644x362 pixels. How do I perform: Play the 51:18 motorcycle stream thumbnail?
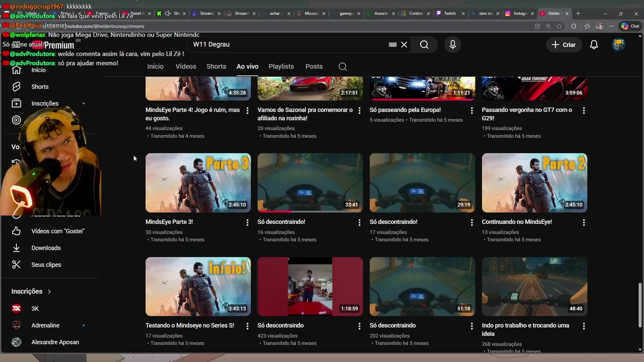[422, 287]
